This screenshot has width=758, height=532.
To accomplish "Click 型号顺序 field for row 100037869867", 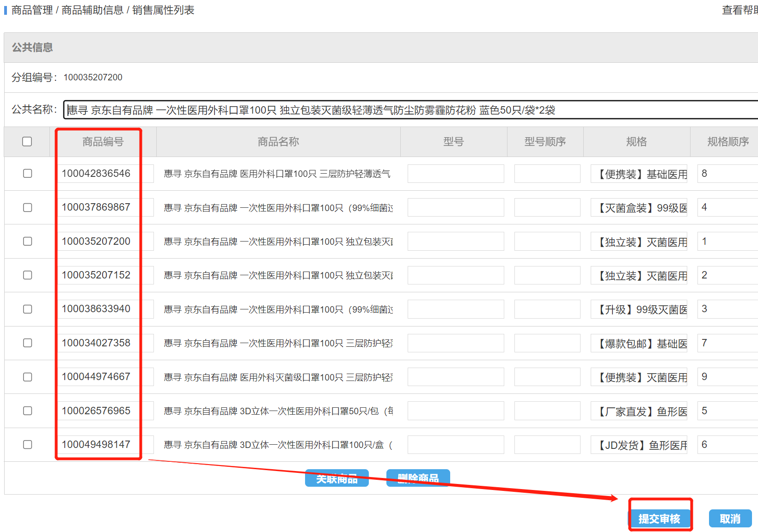I will pyautogui.click(x=547, y=207).
